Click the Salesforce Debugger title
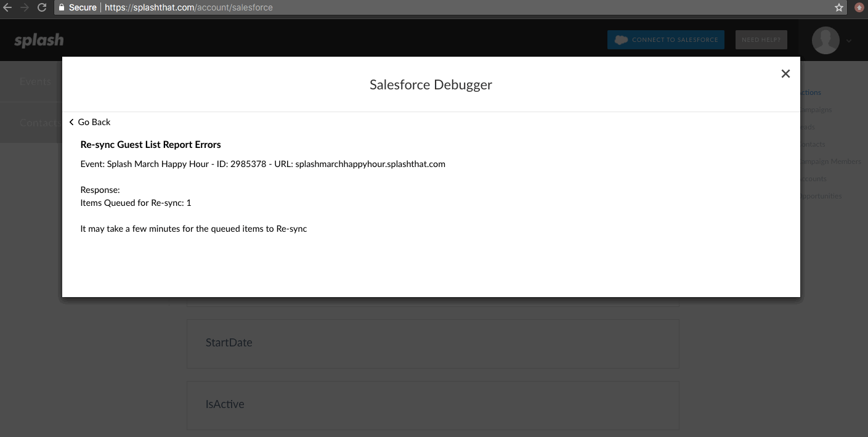Screen dimensions: 868x437 point(431,85)
